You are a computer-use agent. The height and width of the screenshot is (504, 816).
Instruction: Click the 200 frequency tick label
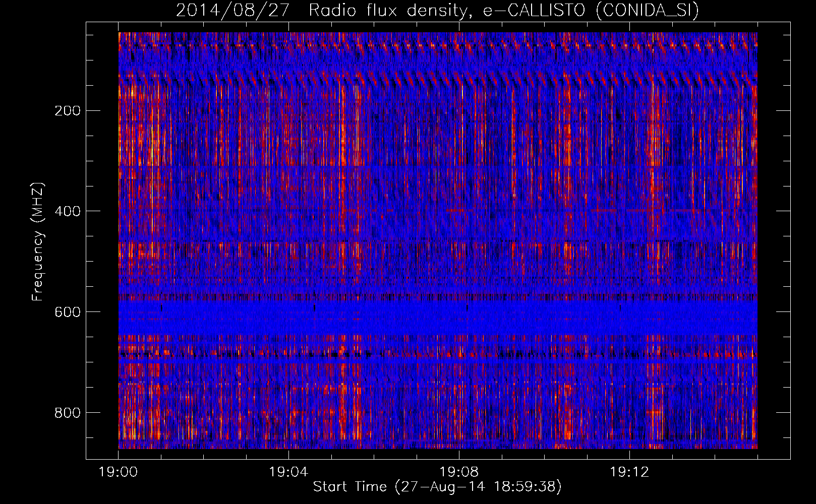(68, 110)
